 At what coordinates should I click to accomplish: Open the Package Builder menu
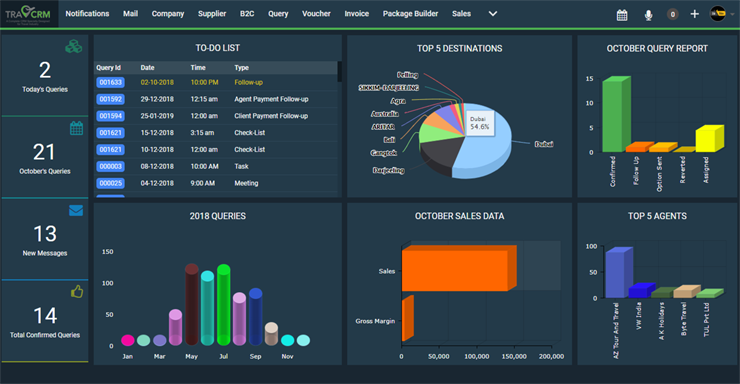(x=410, y=14)
